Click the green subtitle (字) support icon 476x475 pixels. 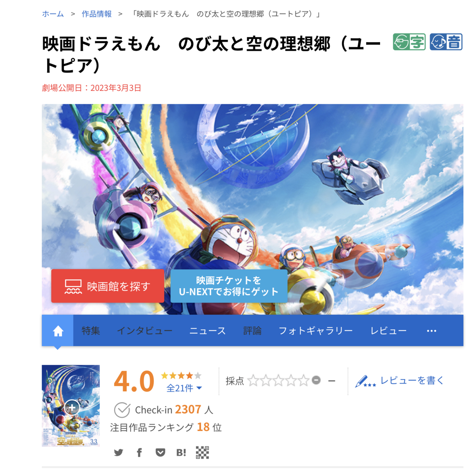point(409,42)
